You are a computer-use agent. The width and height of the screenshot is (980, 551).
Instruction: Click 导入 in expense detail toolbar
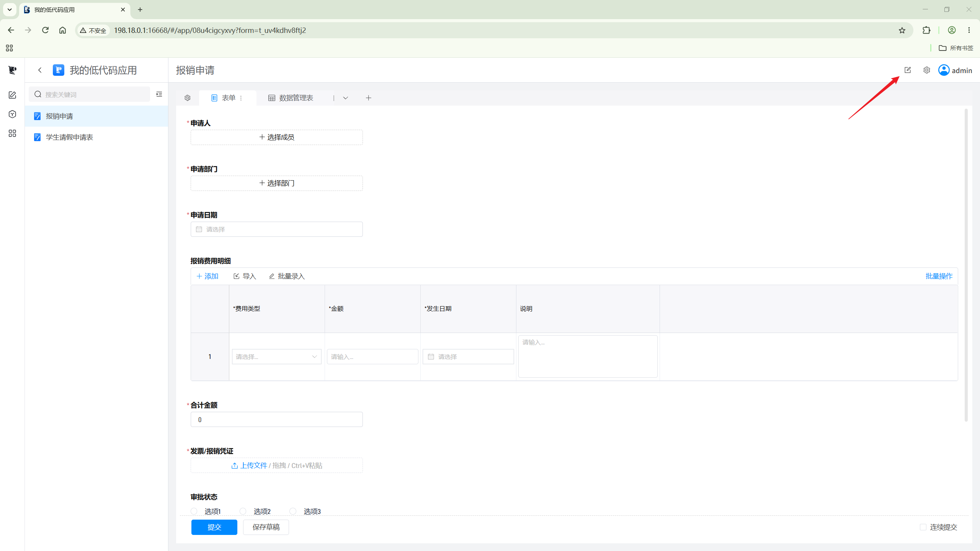pos(245,276)
